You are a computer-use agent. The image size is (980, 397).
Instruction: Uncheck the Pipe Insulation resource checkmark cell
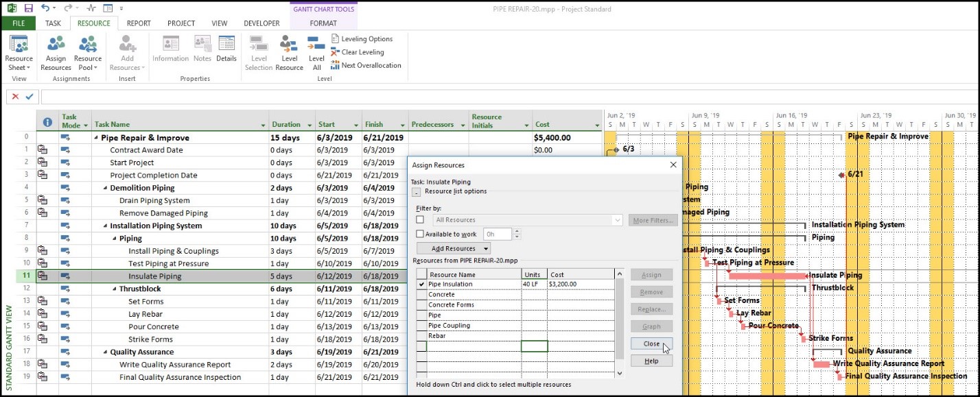pos(421,284)
